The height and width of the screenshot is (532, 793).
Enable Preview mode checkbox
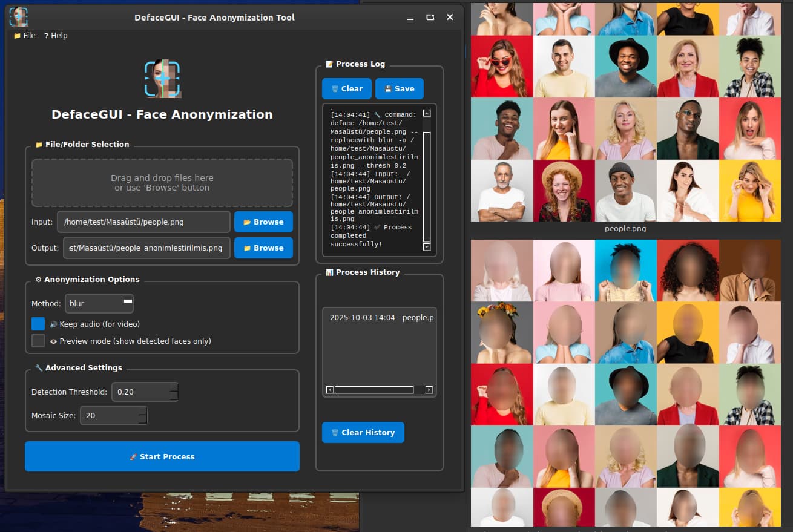click(38, 341)
